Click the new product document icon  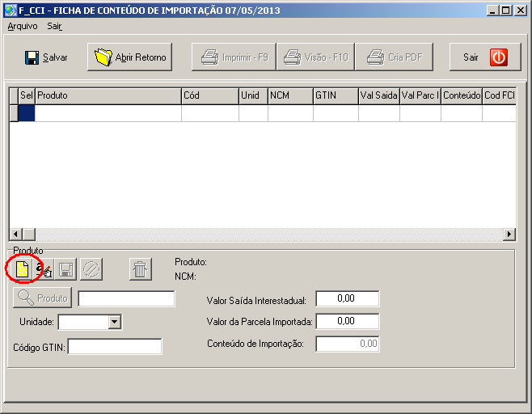[23, 269]
